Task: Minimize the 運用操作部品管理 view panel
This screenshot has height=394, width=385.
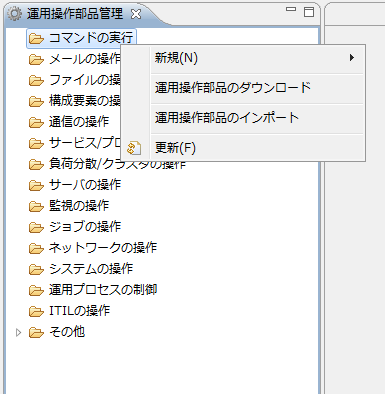Action: (x=291, y=10)
